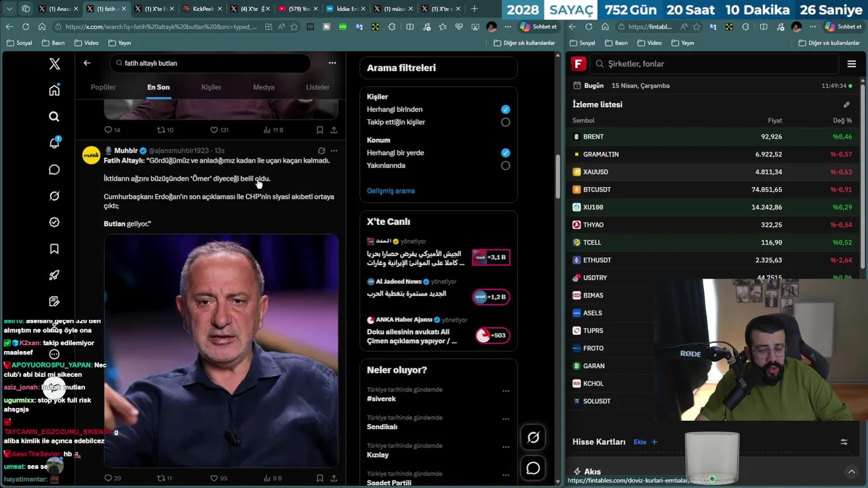Open ANKA Haber Ajansı live broadcast item
Image resolution: width=868 pixels, height=488 pixels.
tap(438, 331)
